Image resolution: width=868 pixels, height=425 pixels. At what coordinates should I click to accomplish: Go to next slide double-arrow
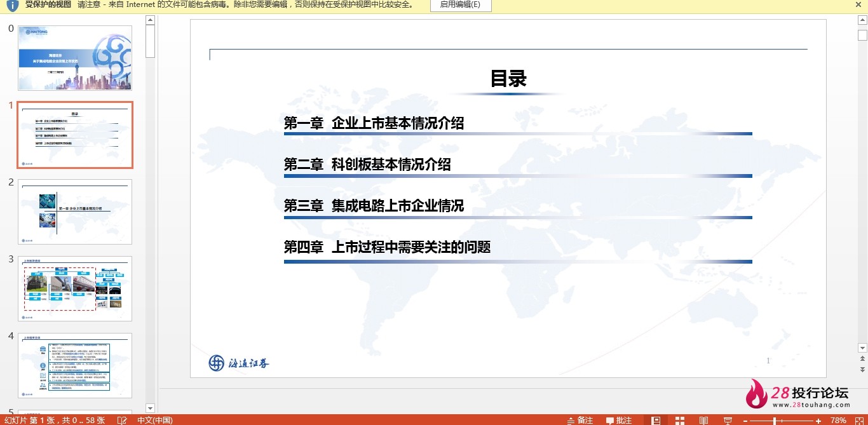862,369
